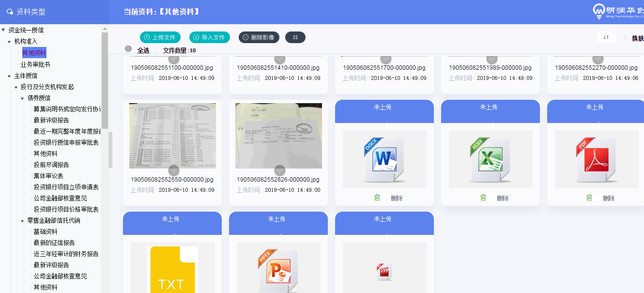Select 最新评级报告 under 债券授信
This screenshot has height=293, width=644.
tap(51, 120)
